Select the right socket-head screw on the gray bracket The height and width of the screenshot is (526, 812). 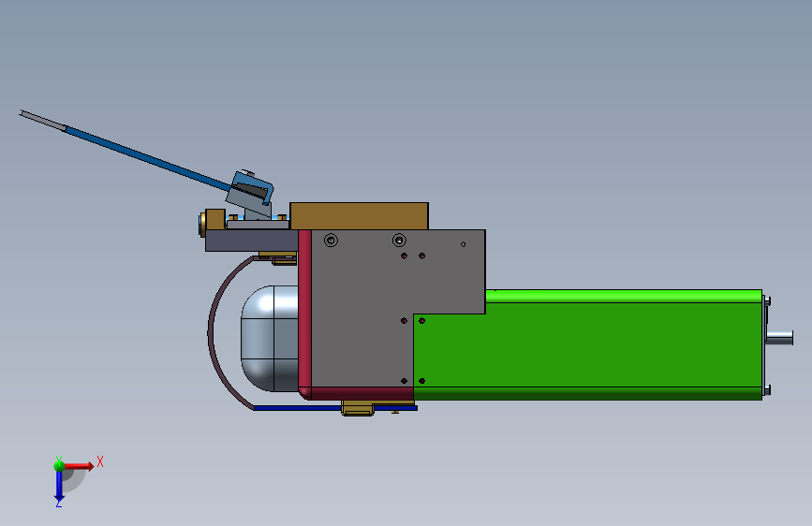(x=399, y=241)
